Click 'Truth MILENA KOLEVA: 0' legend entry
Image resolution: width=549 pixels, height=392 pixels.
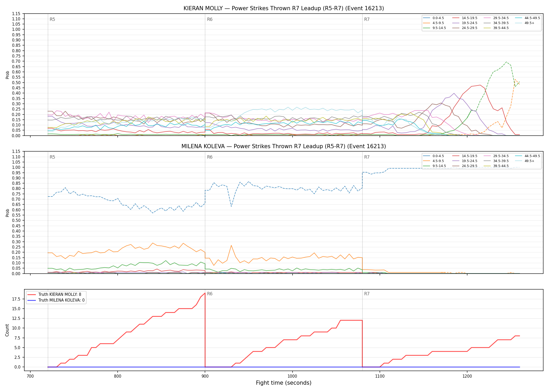click(x=56, y=300)
